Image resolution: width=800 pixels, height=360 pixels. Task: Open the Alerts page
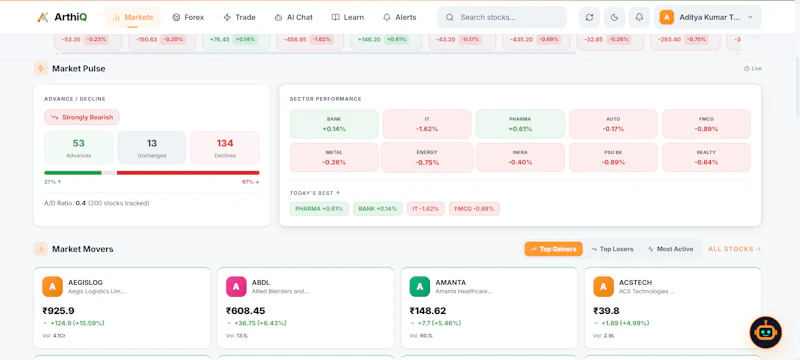399,17
